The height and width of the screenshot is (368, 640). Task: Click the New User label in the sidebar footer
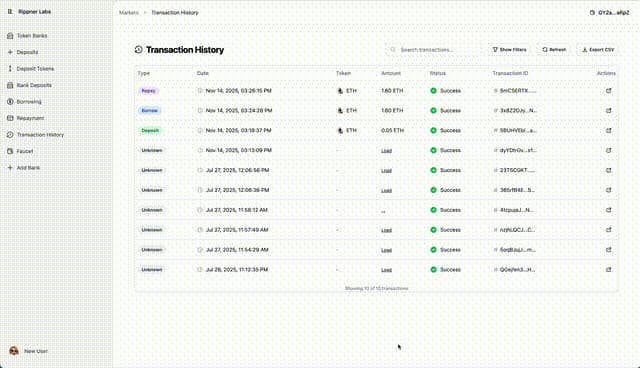(36, 351)
